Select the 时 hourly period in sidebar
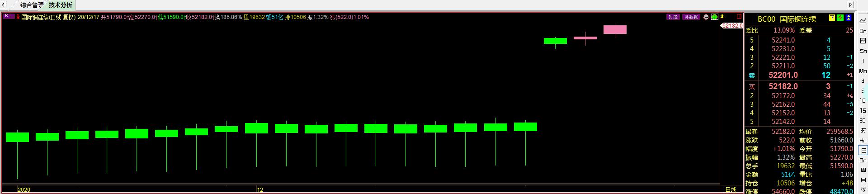 pyautogui.click(x=863, y=130)
